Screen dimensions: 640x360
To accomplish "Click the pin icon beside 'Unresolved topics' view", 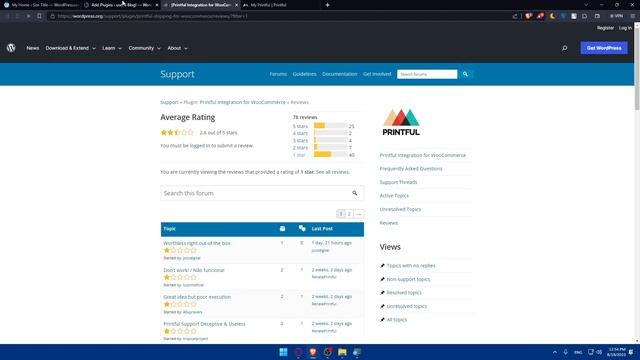I will [x=382, y=306].
